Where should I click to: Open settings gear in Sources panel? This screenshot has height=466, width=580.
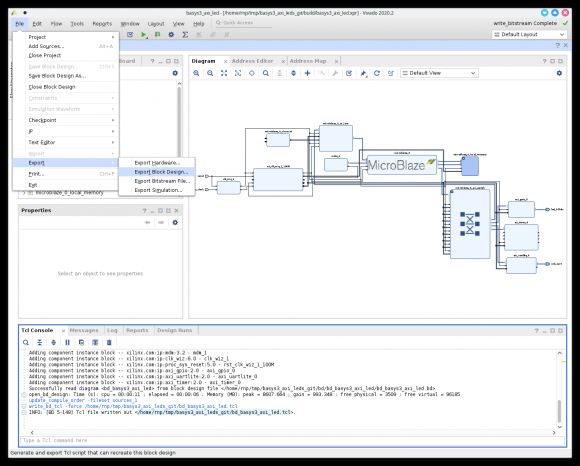175,73
